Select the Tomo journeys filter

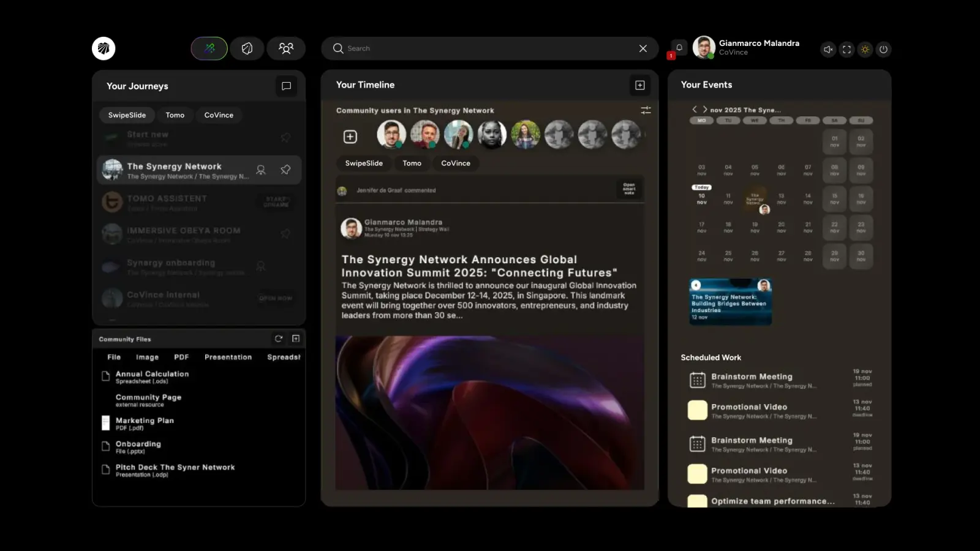point(175,115)
